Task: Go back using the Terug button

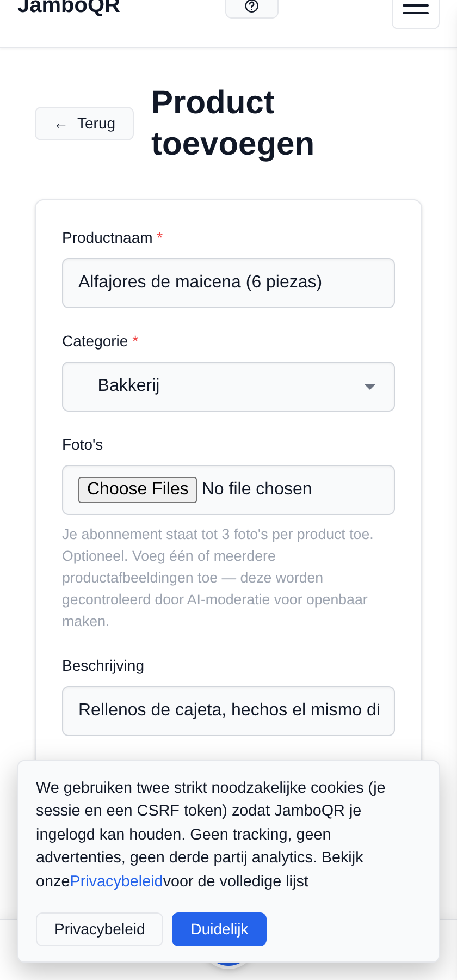Action: [84, 124]
